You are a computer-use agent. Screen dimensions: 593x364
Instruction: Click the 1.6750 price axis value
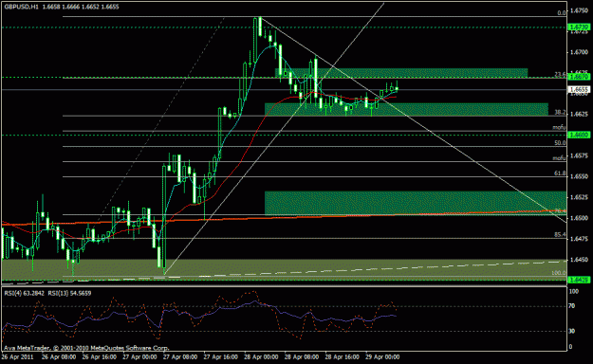(579, 11)
